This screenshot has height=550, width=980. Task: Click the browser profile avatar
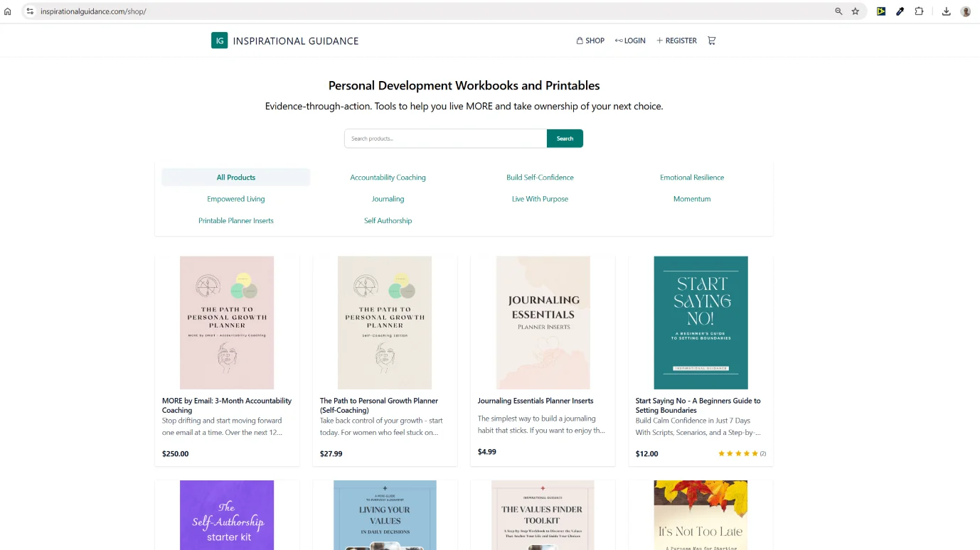tap(965, 11)
